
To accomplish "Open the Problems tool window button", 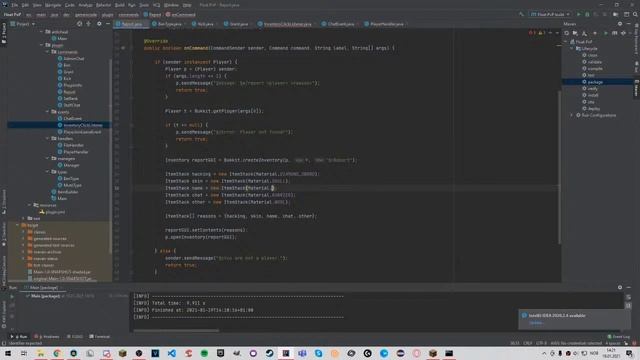I will click(x=47, y=337).
